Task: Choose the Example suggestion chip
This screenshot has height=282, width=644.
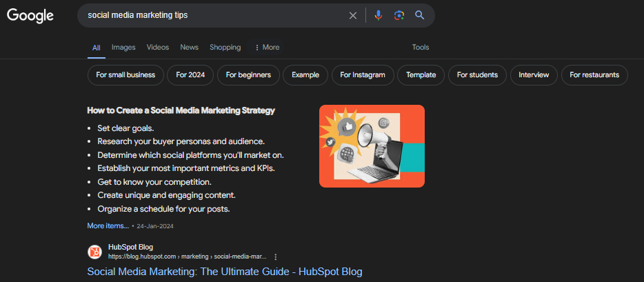Action: [x=305, y=75]
